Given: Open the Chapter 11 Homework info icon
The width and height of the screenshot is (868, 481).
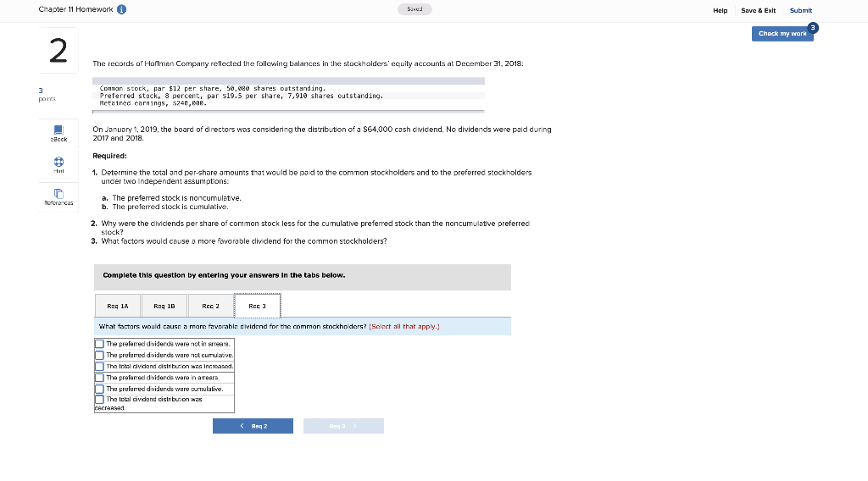Looking at the screenshot, I should pos(122,9).
